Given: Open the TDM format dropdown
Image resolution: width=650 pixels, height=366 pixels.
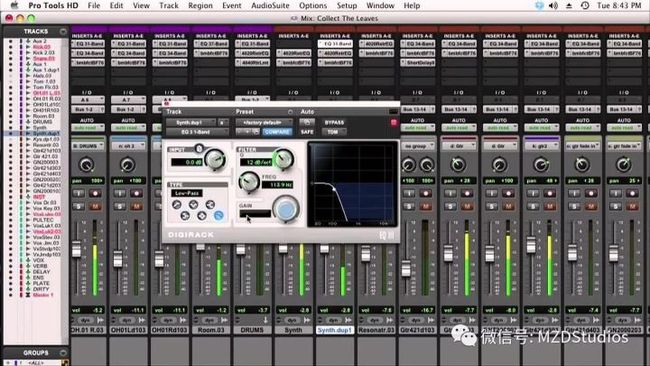Looking at the screenshot, I should pos(335,132).
